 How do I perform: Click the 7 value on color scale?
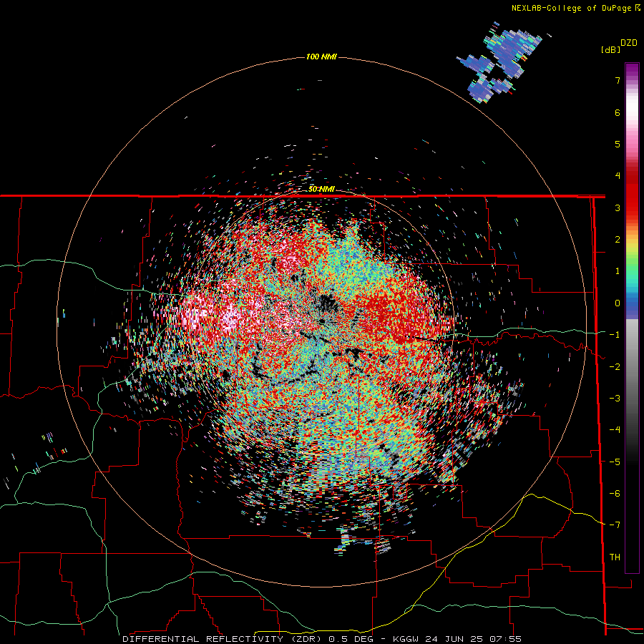618,80
